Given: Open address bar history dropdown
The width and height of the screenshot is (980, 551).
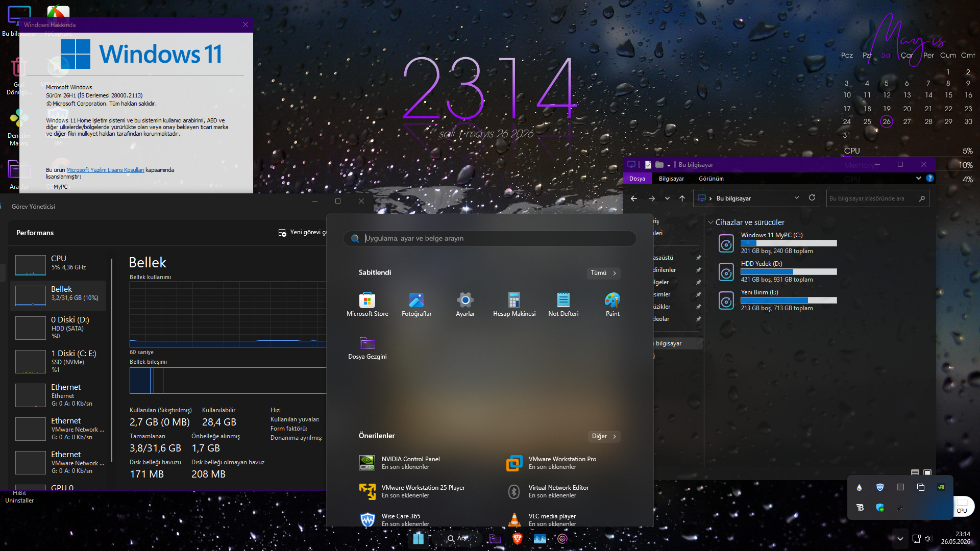Looking at the screenshot, I should pos(797,198).
